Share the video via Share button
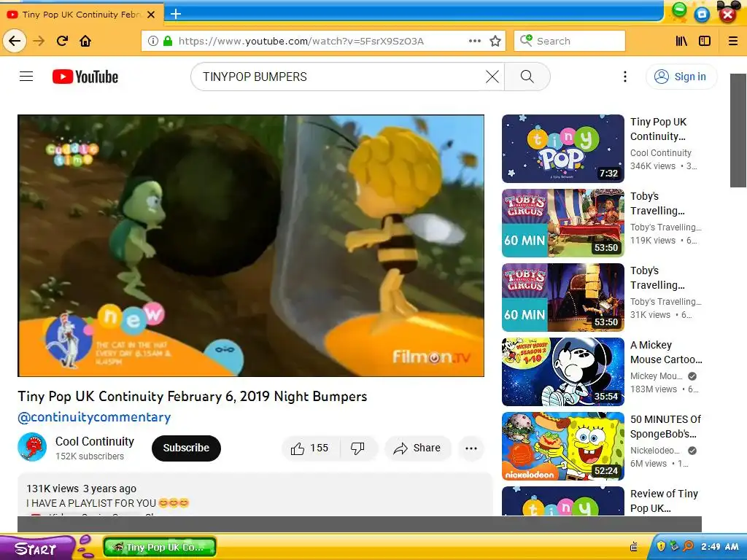Viewport: 747px width, 560px height. click(417, 448)
